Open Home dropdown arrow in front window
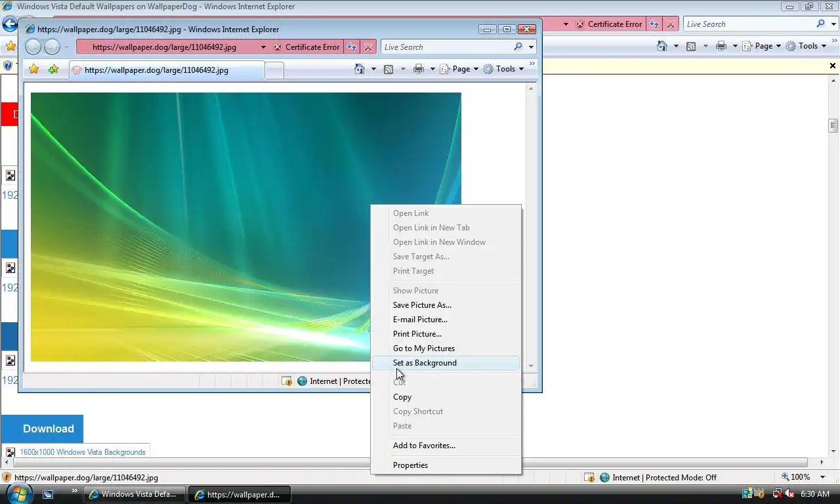Viewport: 840px width, 504px height. coord(373,69)
